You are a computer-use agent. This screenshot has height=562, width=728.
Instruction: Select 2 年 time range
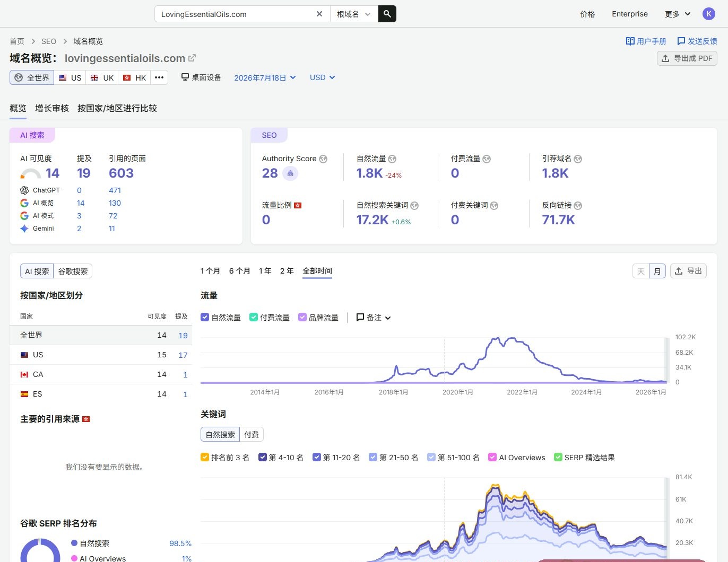point(287,271)
